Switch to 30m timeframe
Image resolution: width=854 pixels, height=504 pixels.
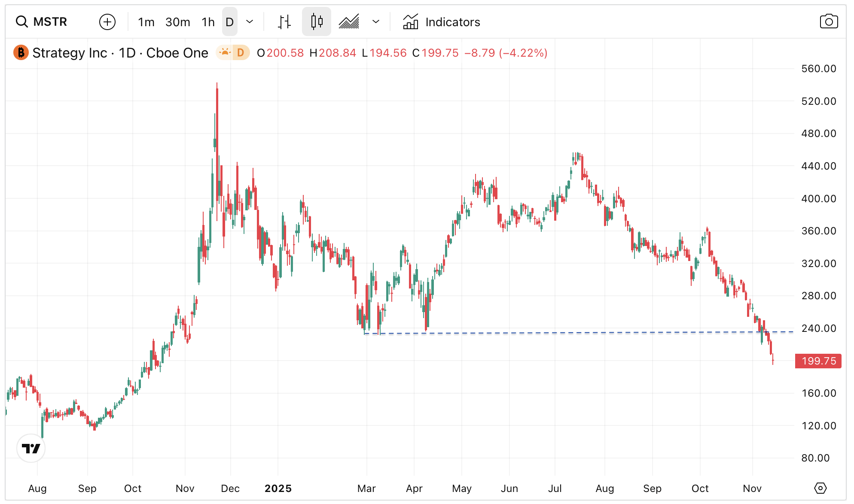(x=177, y=22)
